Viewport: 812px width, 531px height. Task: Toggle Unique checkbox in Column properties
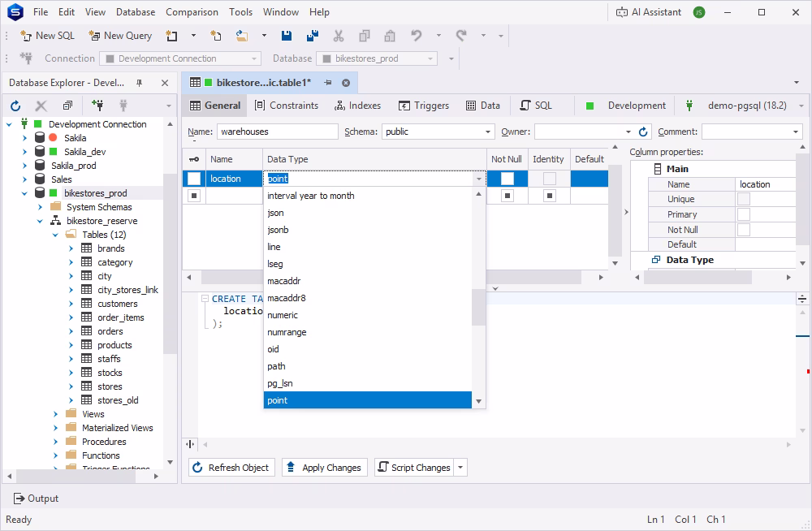coord(744,199)
